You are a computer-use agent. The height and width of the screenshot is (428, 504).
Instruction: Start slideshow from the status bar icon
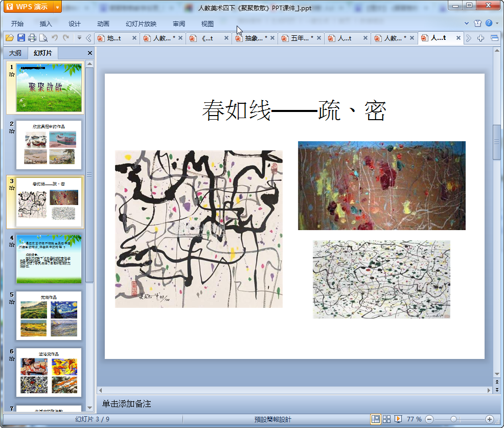398,419
